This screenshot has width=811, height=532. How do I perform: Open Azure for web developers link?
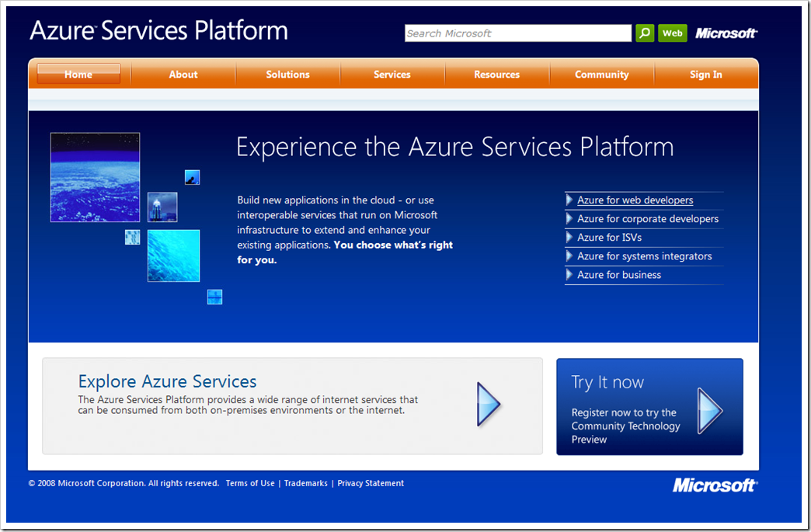point(635,200)
